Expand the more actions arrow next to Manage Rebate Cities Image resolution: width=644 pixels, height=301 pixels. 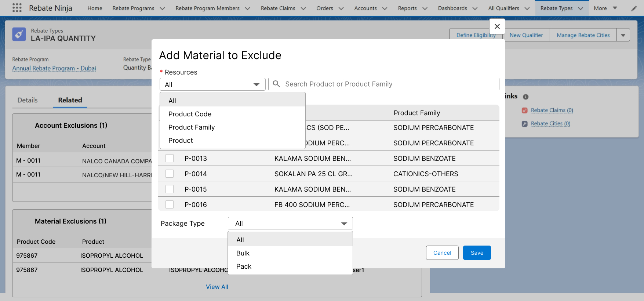[623, 35]
